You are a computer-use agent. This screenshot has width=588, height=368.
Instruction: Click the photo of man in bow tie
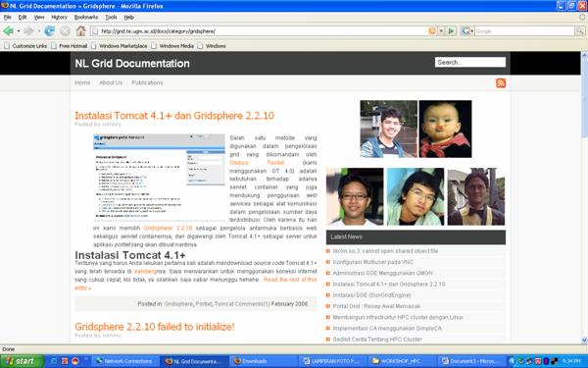[476, 196]
